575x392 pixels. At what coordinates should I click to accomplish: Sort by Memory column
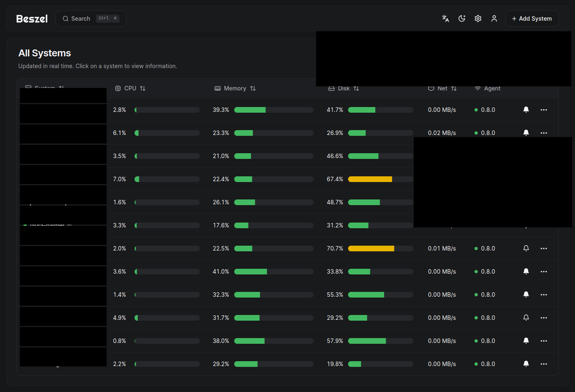(x=235, y=88)
